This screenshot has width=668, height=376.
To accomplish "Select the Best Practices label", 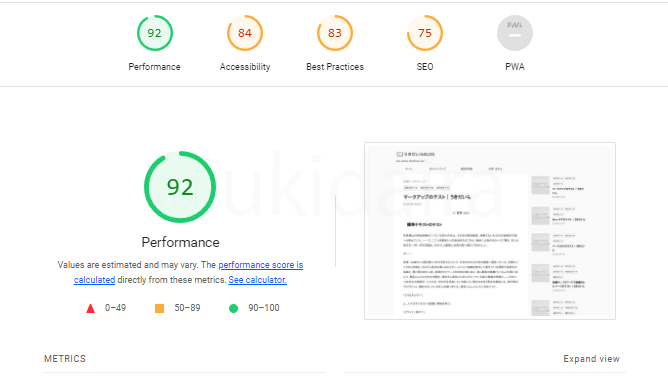I will (x=335, y=67).
